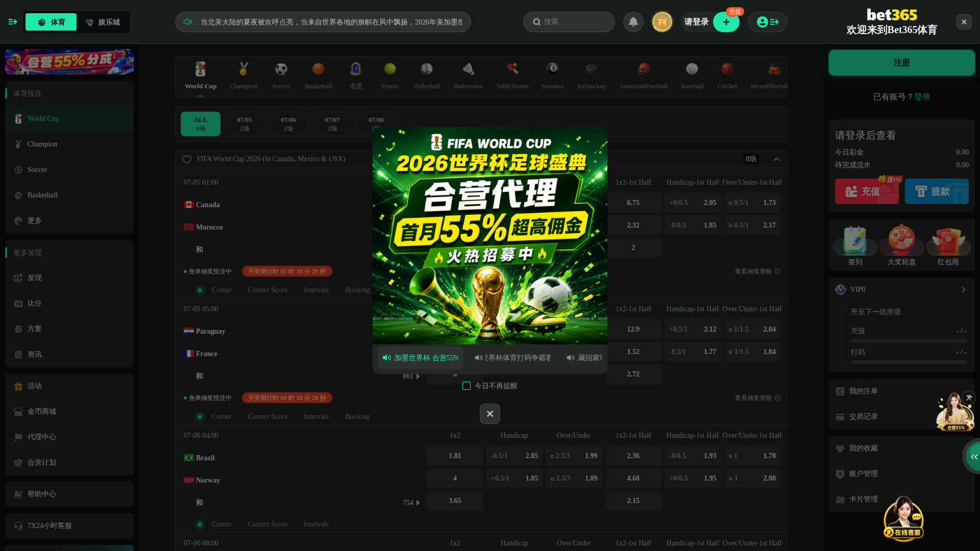Open 7X24小时客服 sidebar item
Screen dimensions: 980x551
coord(69,526)
